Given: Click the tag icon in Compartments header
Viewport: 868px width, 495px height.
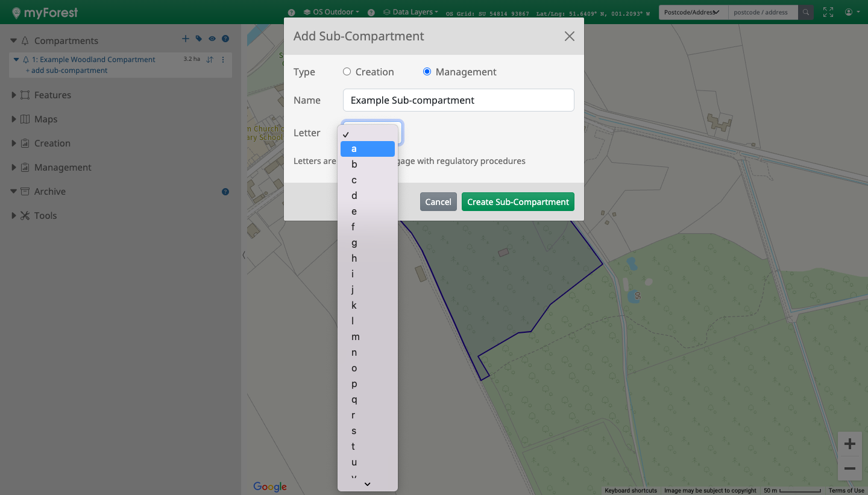Looking at the screenshot, I should [x=199, y=39].
